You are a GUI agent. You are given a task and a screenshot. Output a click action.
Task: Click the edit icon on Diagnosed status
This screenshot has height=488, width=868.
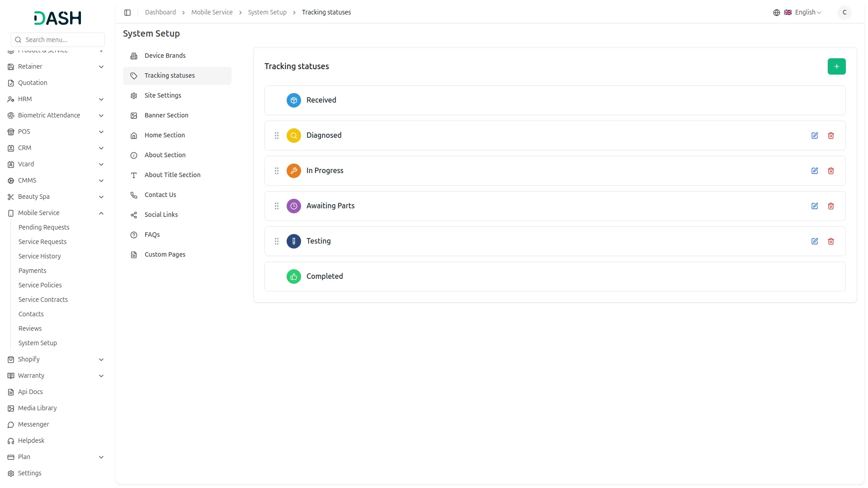(x=815, y=136)
